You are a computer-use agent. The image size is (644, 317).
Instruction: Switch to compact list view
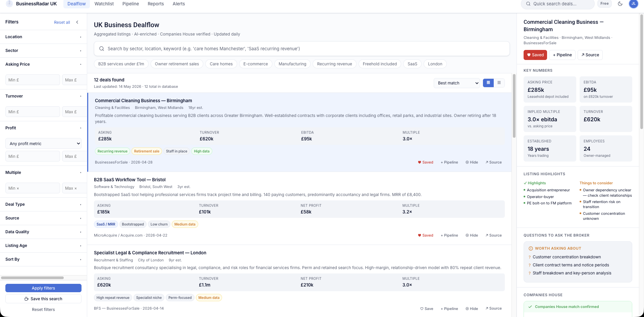click(x=499, y=83)
